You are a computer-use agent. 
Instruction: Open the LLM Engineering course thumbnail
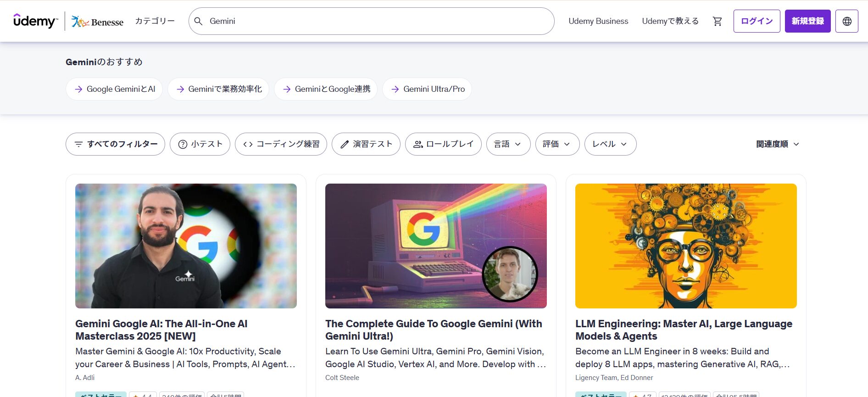coord(686,246)
